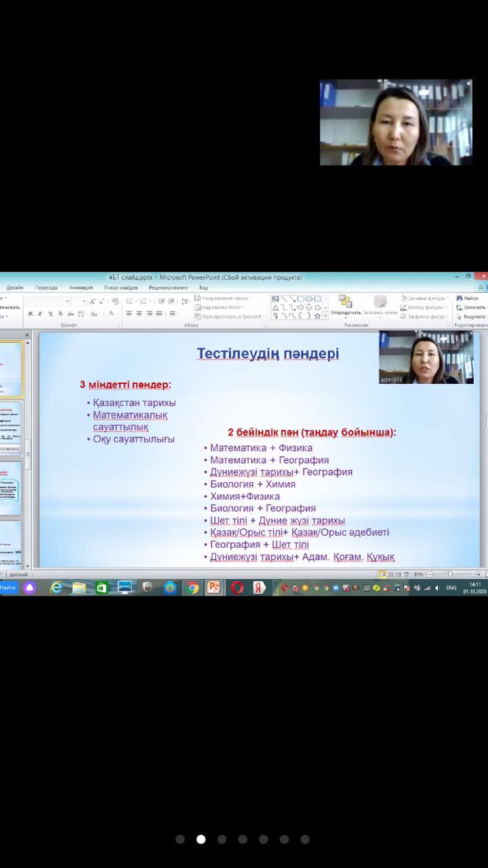This screenshot has width=488, height=868.
Task: Apply italic formatting with К button
Action: [40, 314]
